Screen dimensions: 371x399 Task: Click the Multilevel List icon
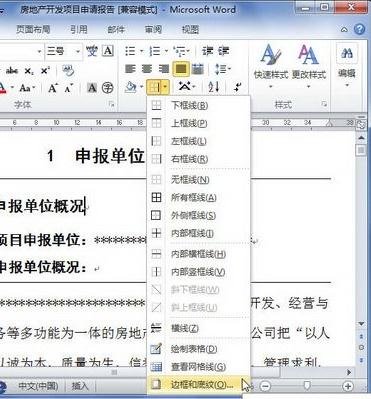pyautogui.click(x=180, y=51)
